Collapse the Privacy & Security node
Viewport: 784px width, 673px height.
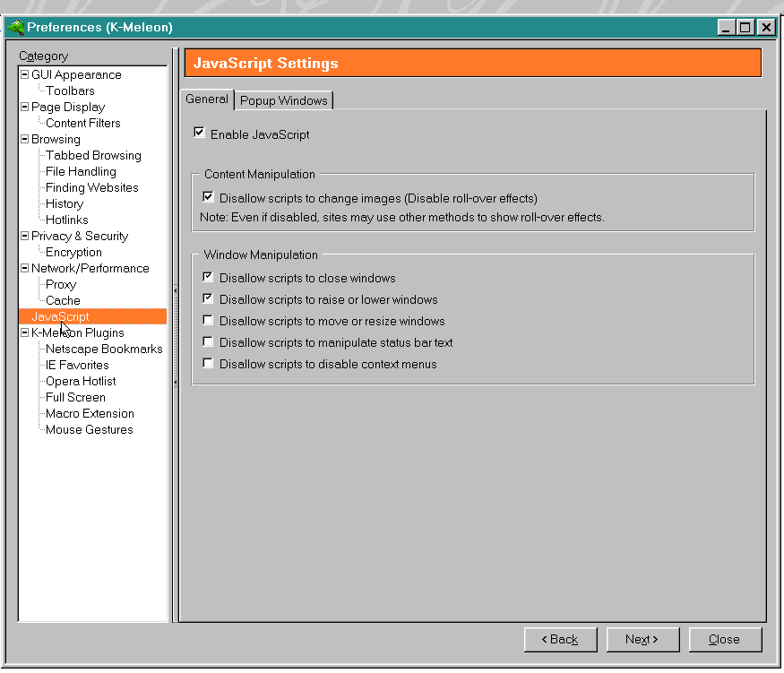25,236
